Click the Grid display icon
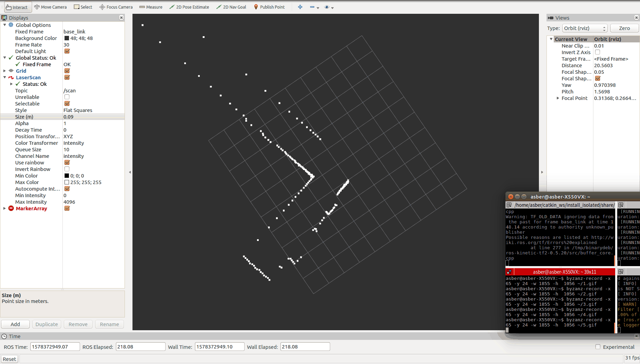 [11, 71]
